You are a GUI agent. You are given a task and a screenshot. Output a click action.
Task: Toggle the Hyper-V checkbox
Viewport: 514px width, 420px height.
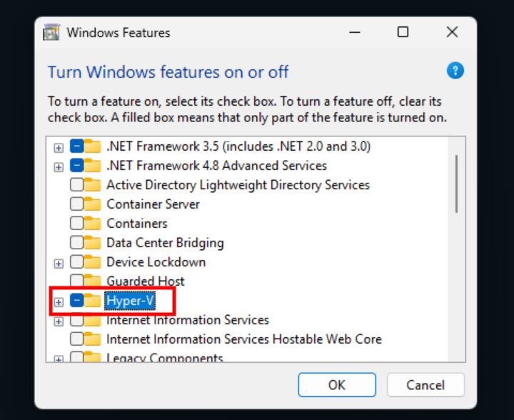pyautogui.click(x=76, y=301)
